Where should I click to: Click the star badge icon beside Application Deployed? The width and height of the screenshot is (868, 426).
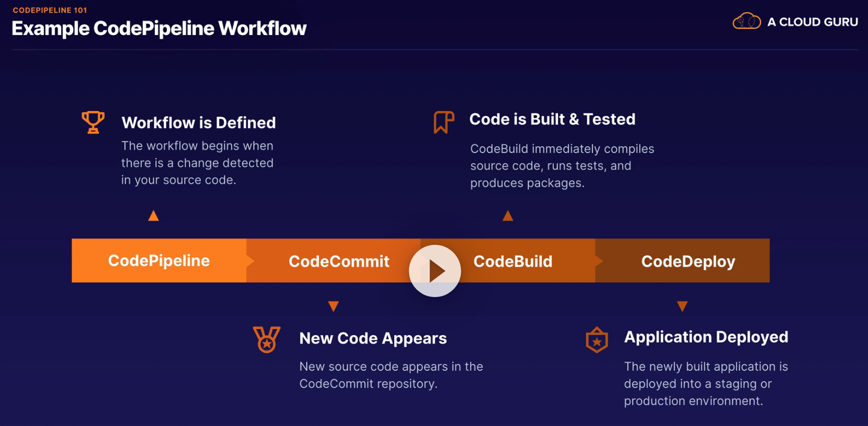pos(597,340)
